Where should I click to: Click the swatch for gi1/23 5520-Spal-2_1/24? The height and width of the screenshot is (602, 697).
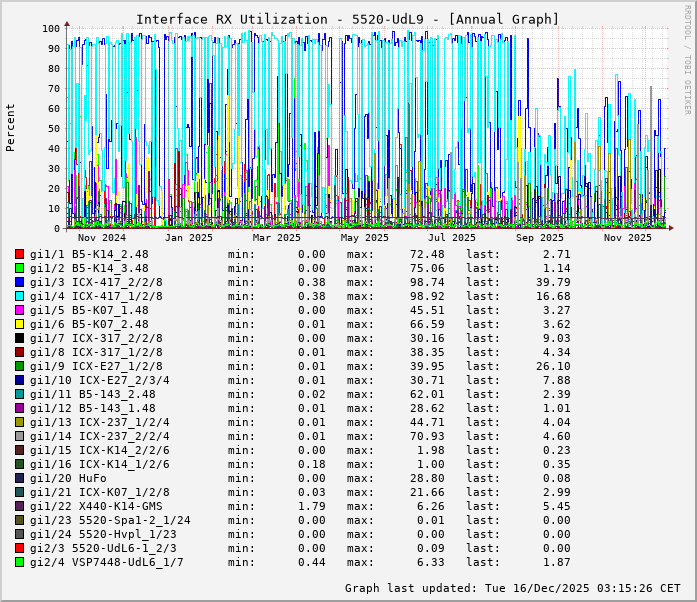19,520
